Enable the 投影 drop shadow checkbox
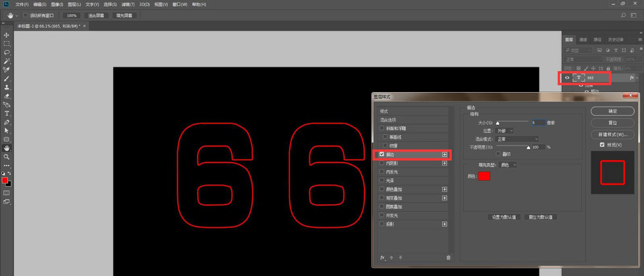 (x=382, y=224)
